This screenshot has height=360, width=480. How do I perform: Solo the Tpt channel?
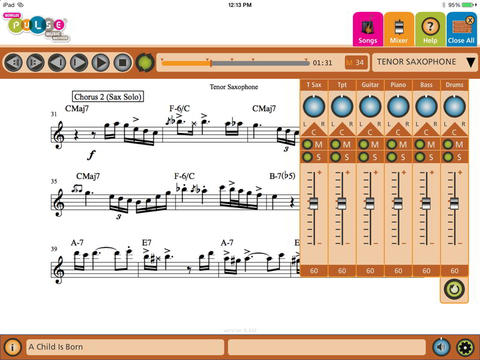[x=336, y=157]
